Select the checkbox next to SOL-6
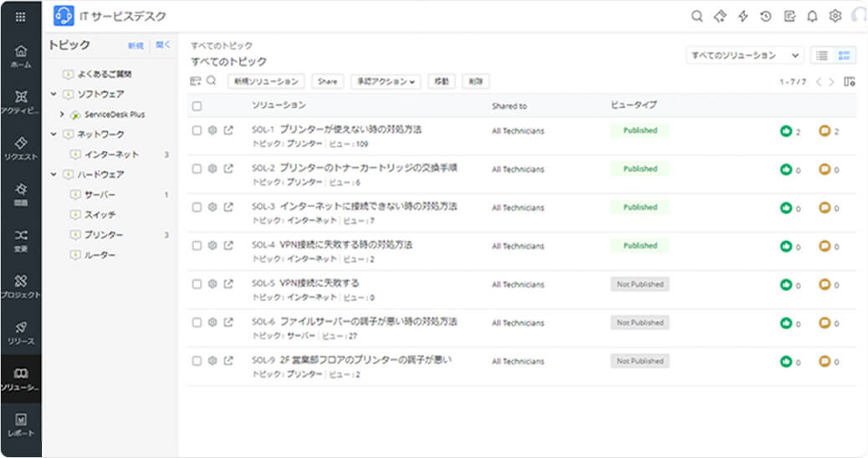The height and width of the screenshot is (458, 868). click(197, 323)
